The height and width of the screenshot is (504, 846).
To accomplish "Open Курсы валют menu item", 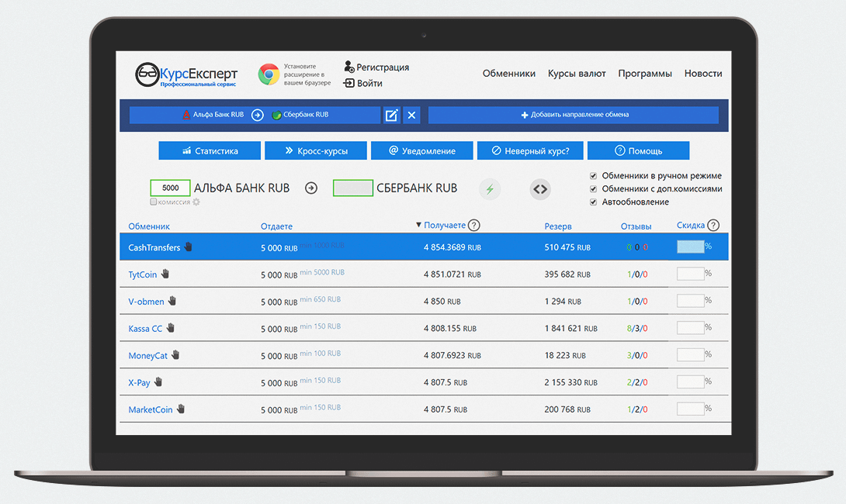I will (x=577, y=74).
